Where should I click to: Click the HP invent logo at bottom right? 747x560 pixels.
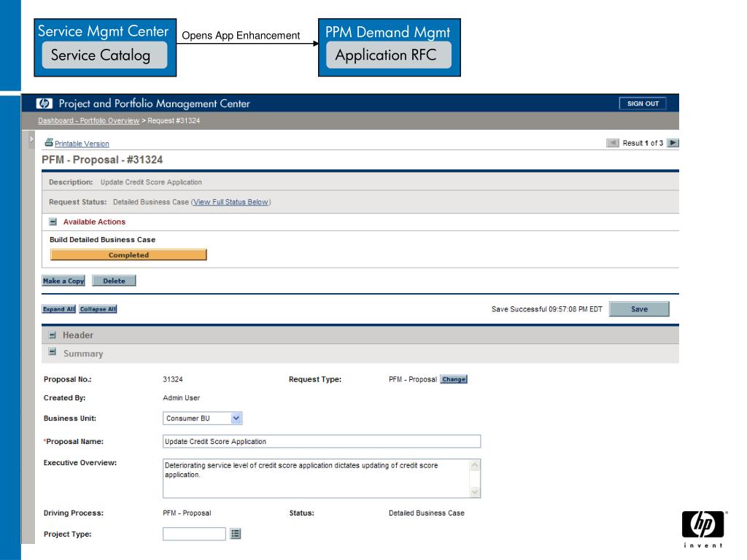pyautogui.click(x=703, y=529)
